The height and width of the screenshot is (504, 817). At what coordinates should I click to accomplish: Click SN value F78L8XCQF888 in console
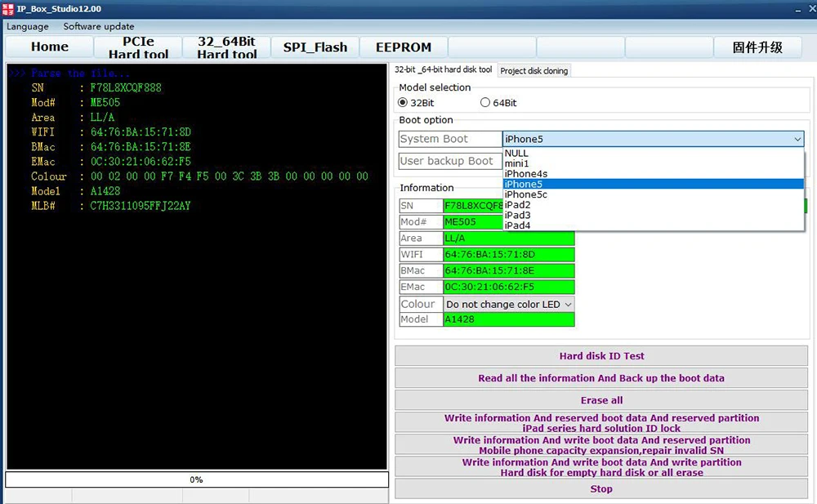pyautogui.click(x=126, y=87)
